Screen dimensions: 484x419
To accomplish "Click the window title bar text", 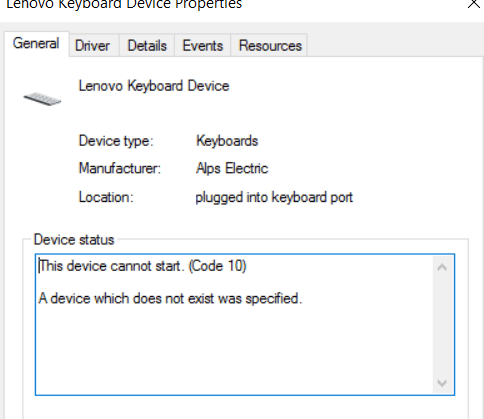I will [x=124, y=5].
